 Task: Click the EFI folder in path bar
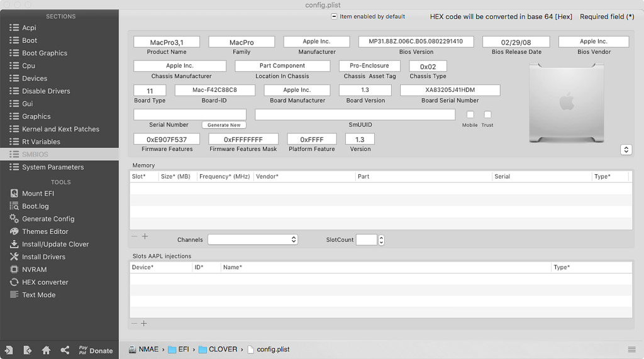pyautogui.click(x=178, y=349)
